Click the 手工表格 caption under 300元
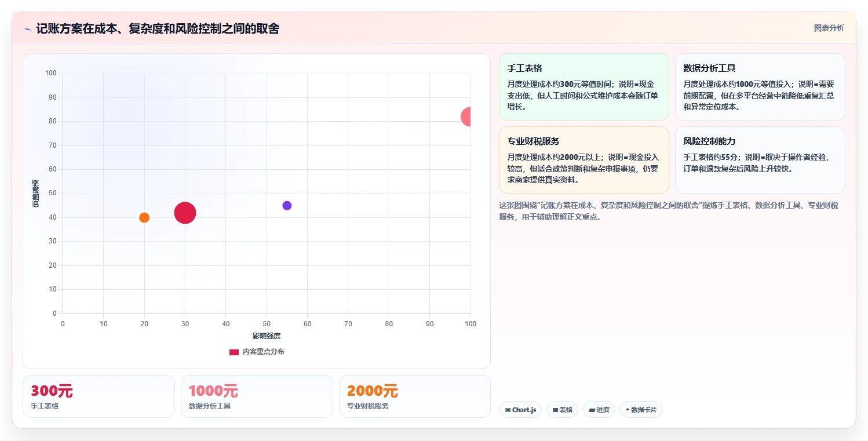Viewport: 868px width, 441px height. tap(45, 406)
